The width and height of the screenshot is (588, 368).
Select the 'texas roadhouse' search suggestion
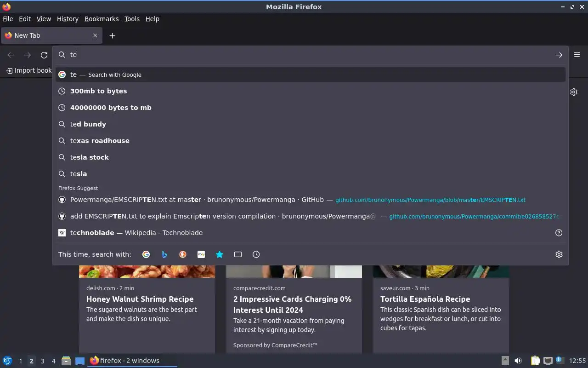[311, 141]
